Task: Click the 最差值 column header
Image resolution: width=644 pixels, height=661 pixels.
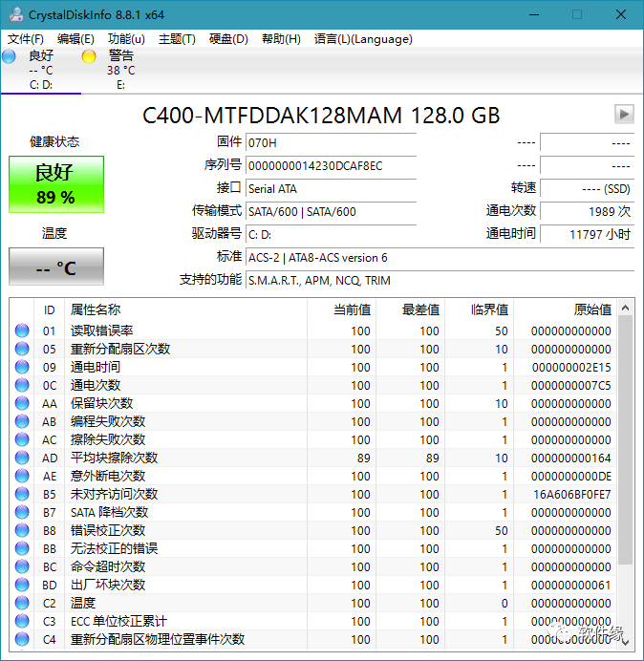Action: [410, 309]
